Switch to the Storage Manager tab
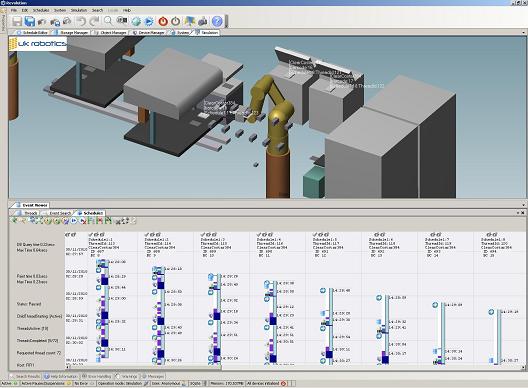The height and width of the screenshot is (388, 528). click(71, 33)
